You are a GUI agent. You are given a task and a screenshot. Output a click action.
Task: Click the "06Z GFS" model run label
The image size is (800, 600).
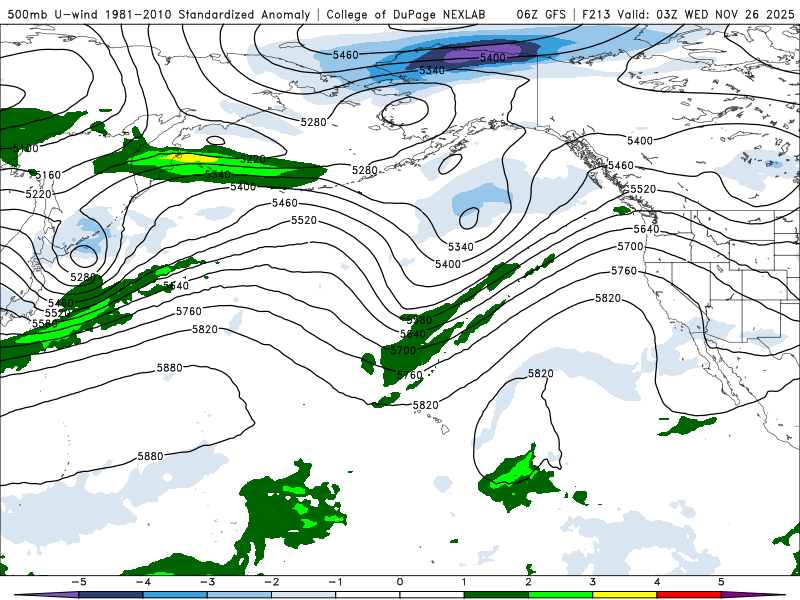pos(541,14)
